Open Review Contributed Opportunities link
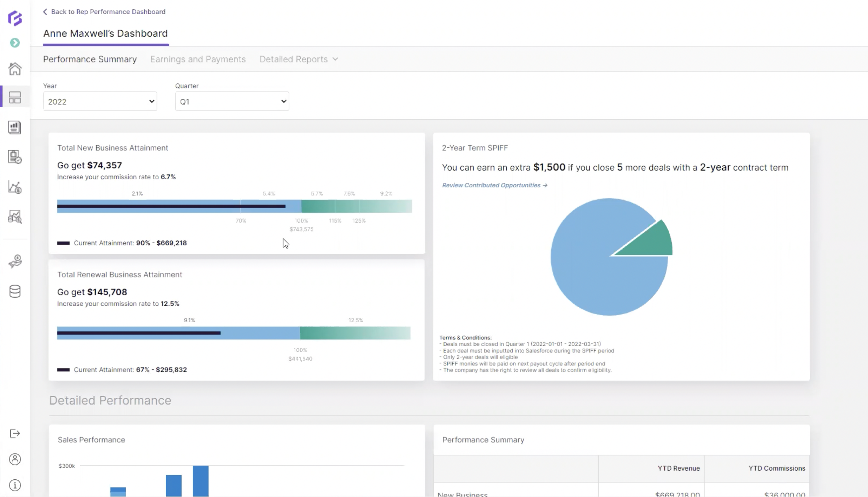Screen dimensions: 868x497 (494, 185)
